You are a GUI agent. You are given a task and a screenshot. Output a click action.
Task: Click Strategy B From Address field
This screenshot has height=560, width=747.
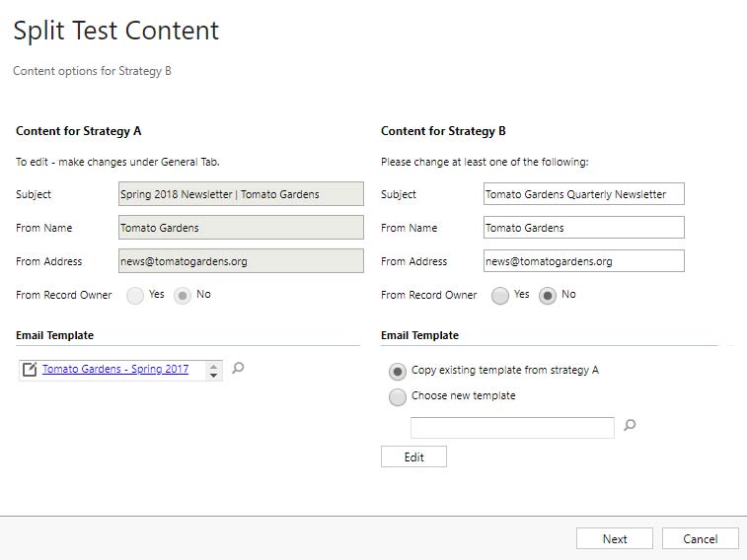coord(583,261)
